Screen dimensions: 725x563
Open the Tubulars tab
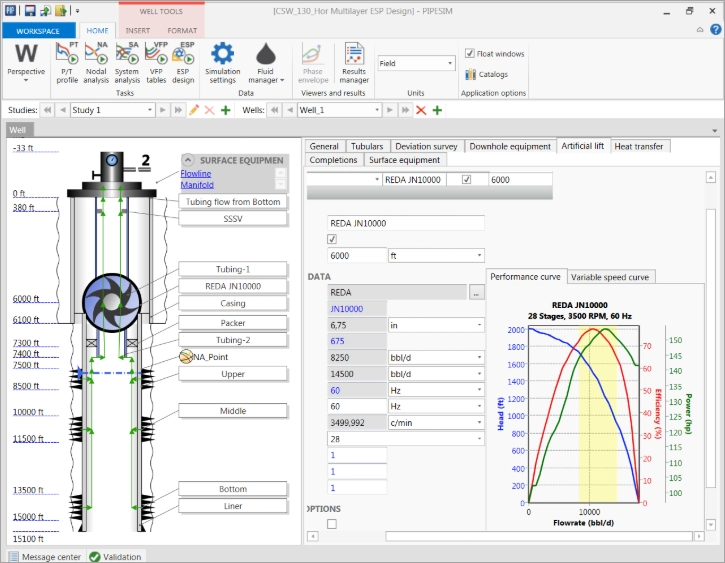(367, 146)
